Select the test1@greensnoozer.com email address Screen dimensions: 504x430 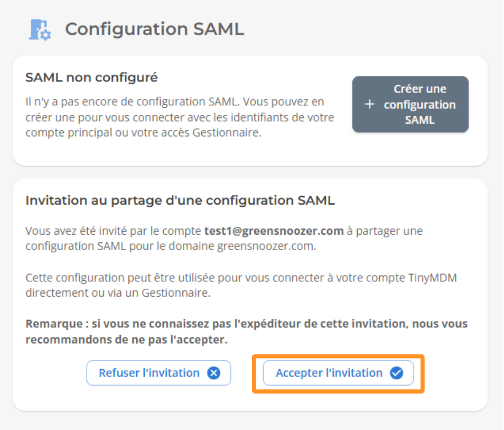(274, 231)
